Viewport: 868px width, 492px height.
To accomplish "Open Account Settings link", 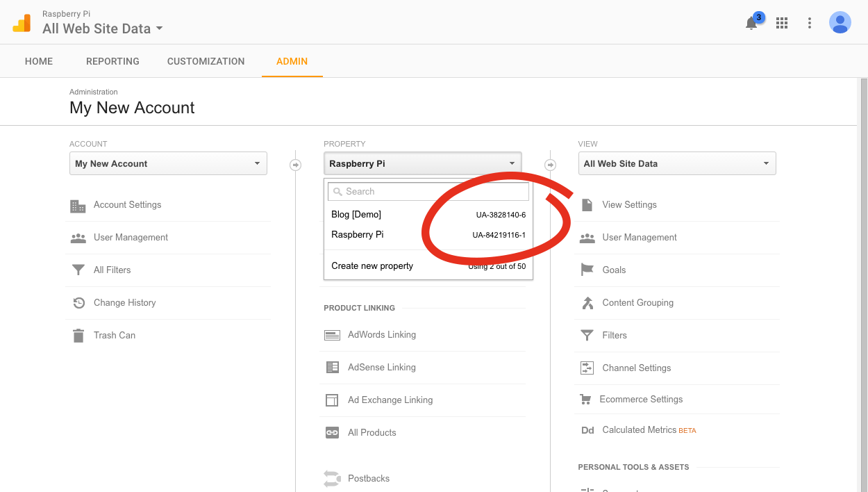I will (x=127, y=205).
